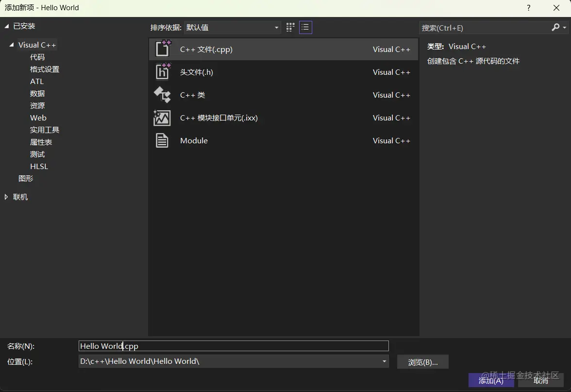Select the Web category

point(38,118)
